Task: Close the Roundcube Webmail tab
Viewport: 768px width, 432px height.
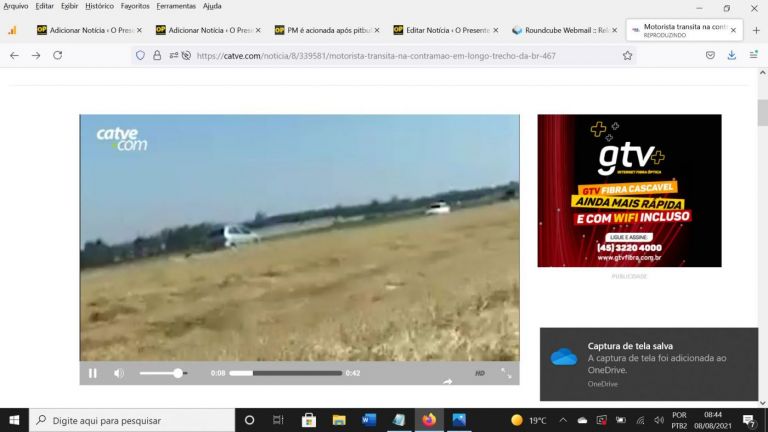Action: click(615, 30)
